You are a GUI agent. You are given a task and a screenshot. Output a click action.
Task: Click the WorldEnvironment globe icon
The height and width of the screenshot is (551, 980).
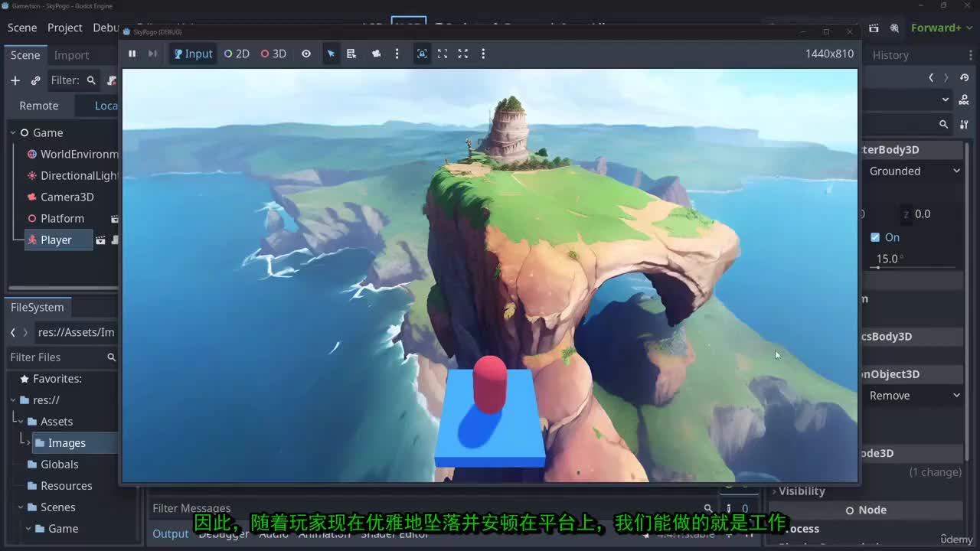tap(32, 154)
